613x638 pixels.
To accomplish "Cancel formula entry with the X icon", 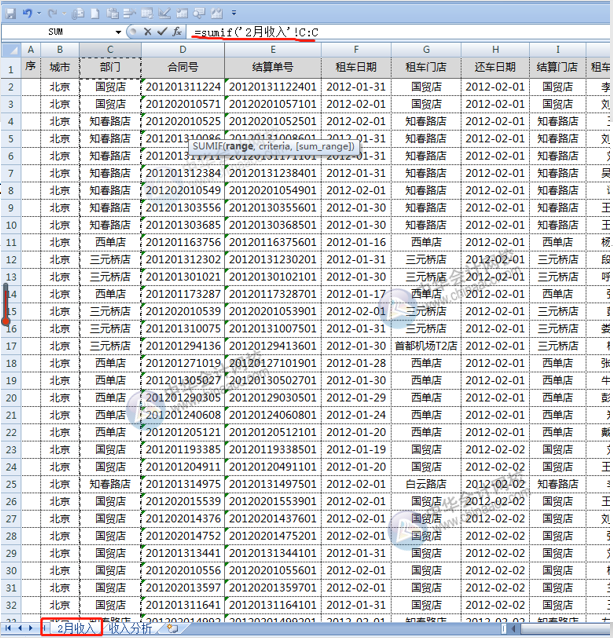I will coord(148,32).
